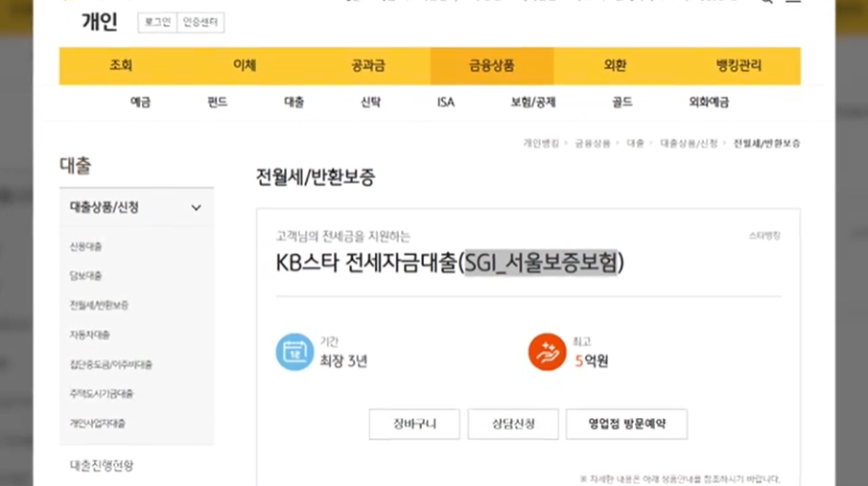Click the 로그인 button
Image resolution: width=868 pixels, height=486 pixels.
pos(157,22)
